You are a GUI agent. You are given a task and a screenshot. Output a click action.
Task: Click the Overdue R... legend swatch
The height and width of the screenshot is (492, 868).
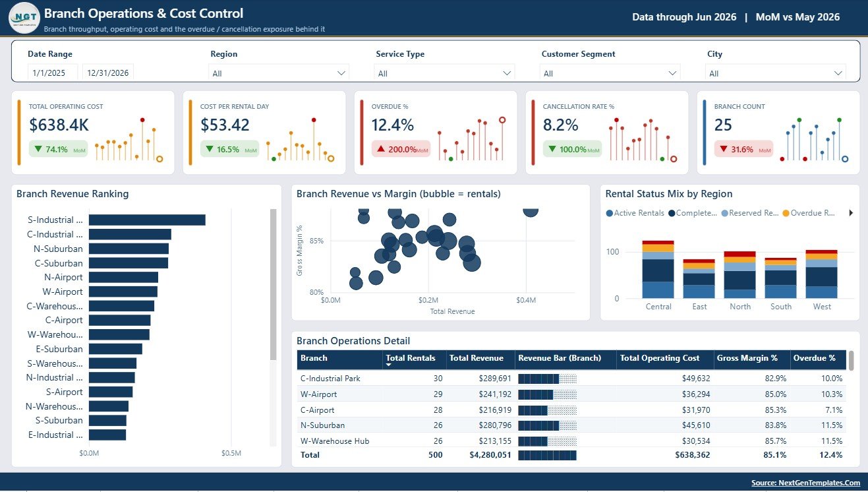[786, 213]
